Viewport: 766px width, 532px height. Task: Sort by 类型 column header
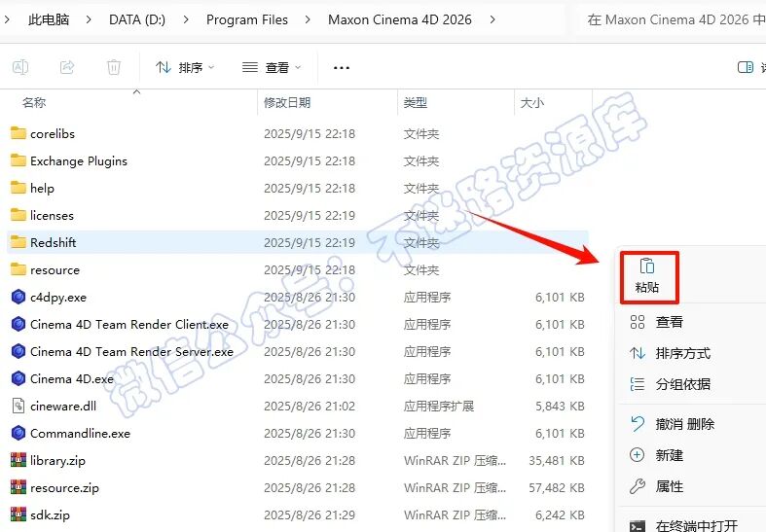(x=416, y=102)
